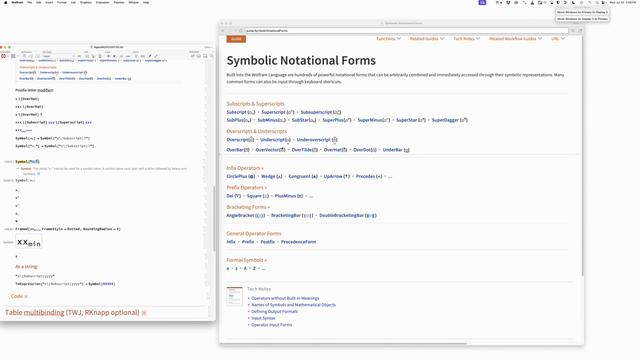Open the OverVector link in the documentation window
This screenshot has height=360, width=640.
point(271,150)
